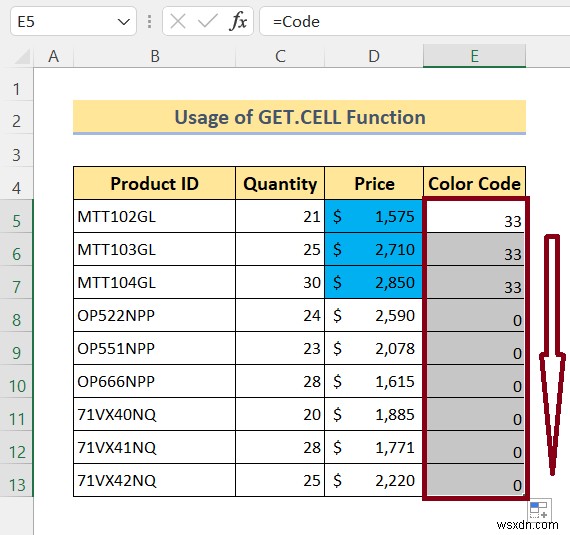Screen dimensions: 570x535
Task: Click the formula bar vertical dots handle
Action: click(149, 21)
